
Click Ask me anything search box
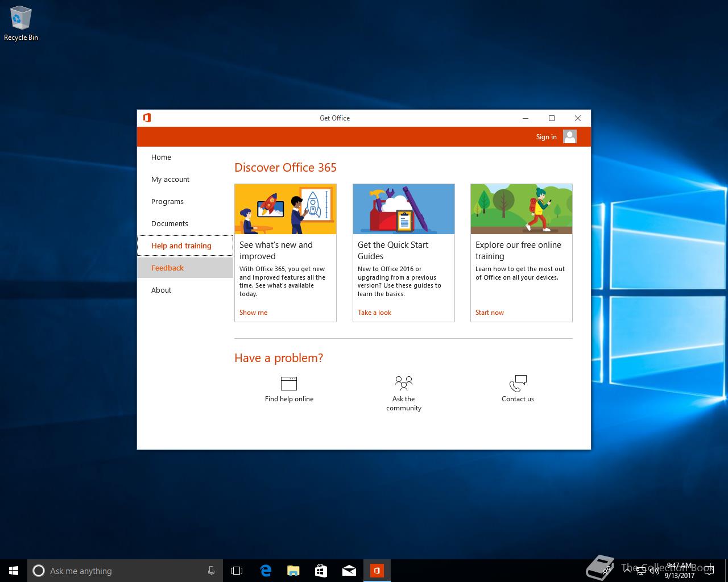pyautogui.click(x=124, y=571)
